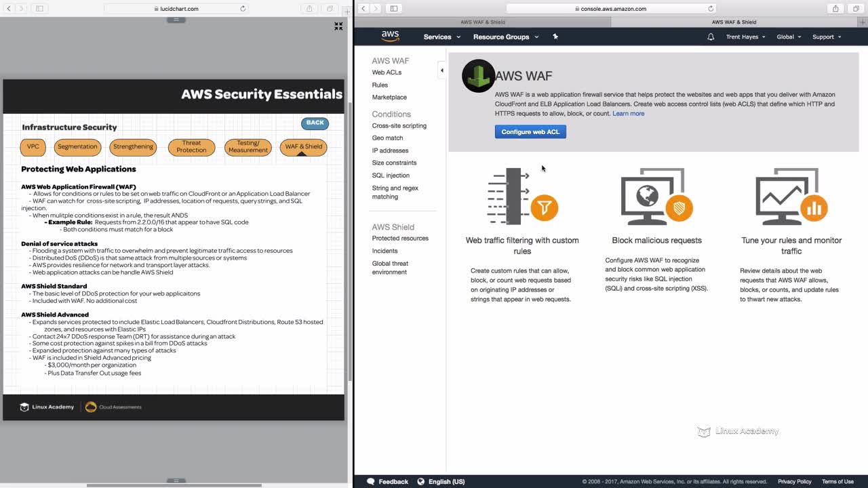Open the Threat Protection section on the slide
Image resolution: width=868 pixels, height=488 pixels.
pos(191,146)
